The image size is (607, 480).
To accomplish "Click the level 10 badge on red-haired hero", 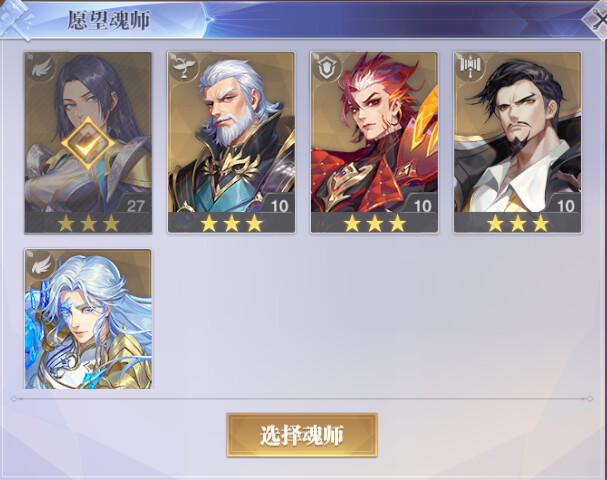I will (422, 205).
